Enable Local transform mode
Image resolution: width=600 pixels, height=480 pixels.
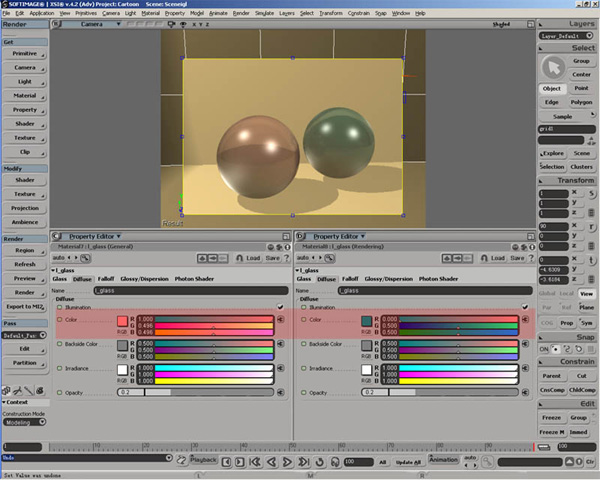click(x=566, y=294)
